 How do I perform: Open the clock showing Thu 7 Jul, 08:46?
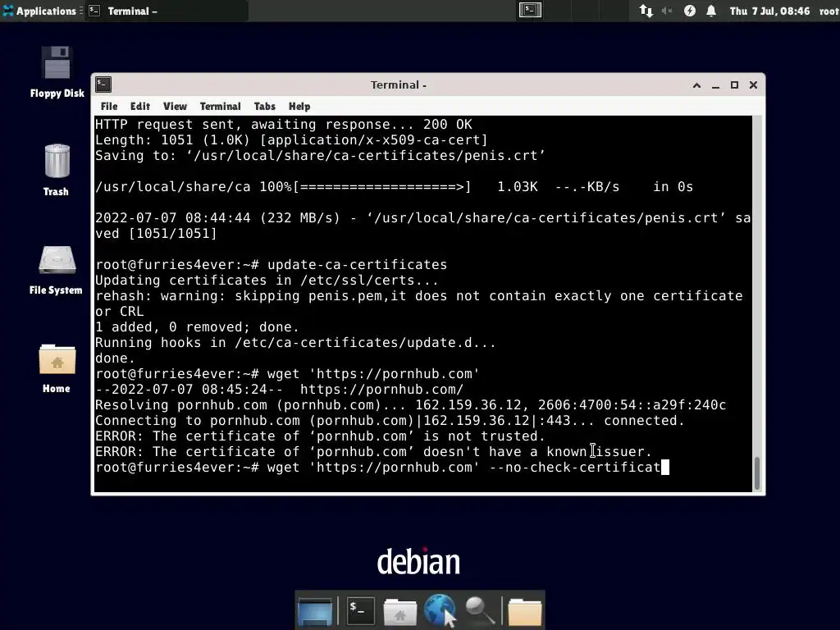769,11
